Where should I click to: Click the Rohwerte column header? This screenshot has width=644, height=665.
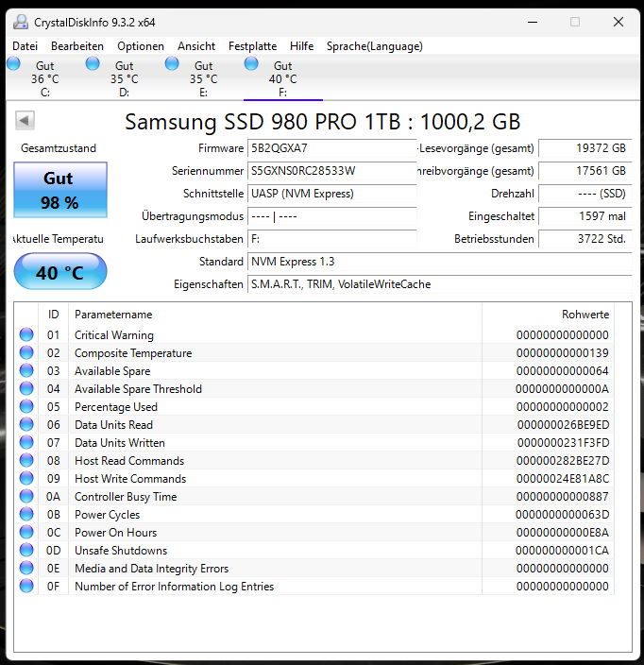[x=549, y=315]
